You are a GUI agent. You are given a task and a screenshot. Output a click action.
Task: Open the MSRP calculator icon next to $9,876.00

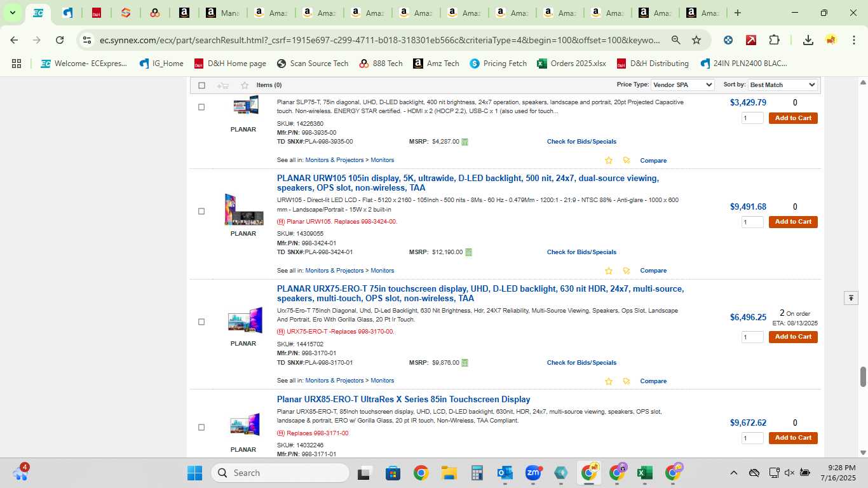(465, 363)
